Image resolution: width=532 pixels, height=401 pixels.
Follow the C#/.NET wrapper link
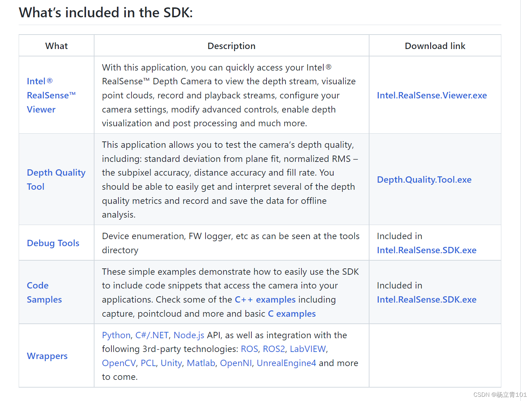tap(152, 335)
